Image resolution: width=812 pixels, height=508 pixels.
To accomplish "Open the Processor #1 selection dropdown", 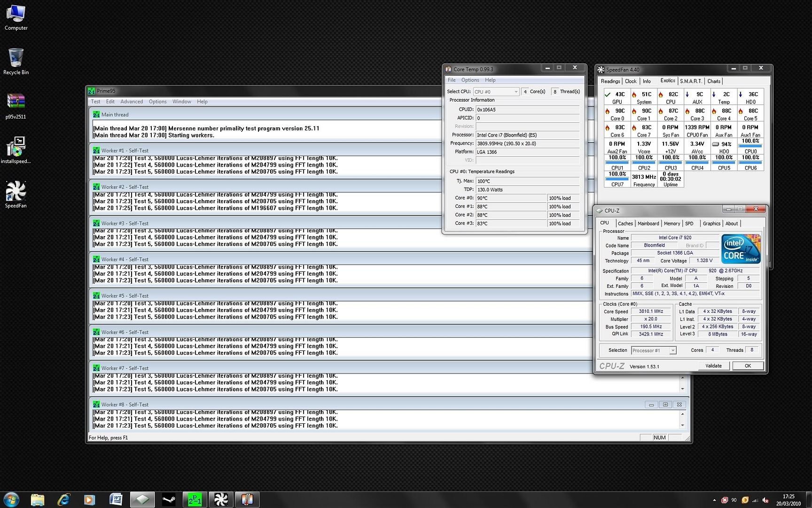I will [x=654, y=350].
